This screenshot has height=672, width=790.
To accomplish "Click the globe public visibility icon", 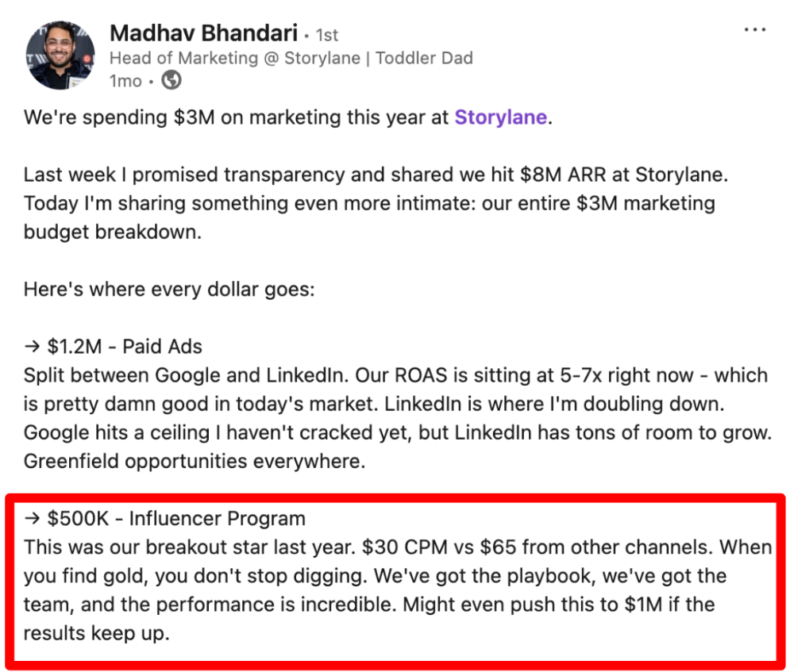I will pos(171,80).
